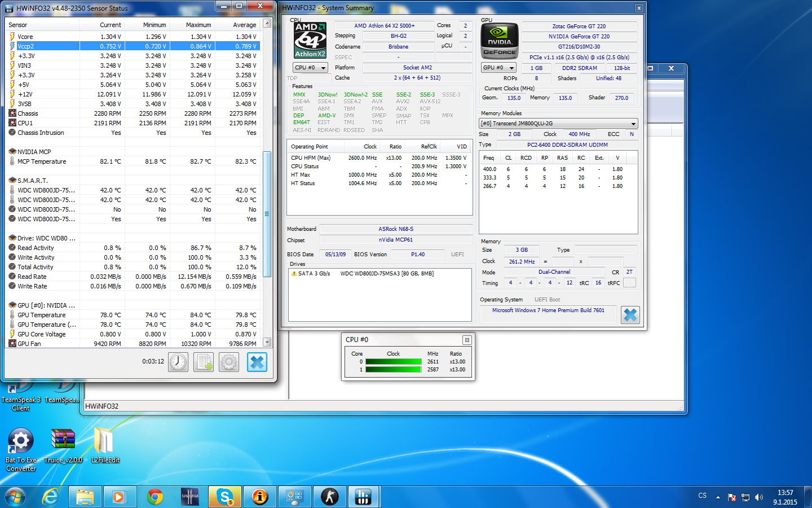The width and height of the screenshot is (812, 508).
Task: Open the Windows Start menu orb
Action: [15, 497]
